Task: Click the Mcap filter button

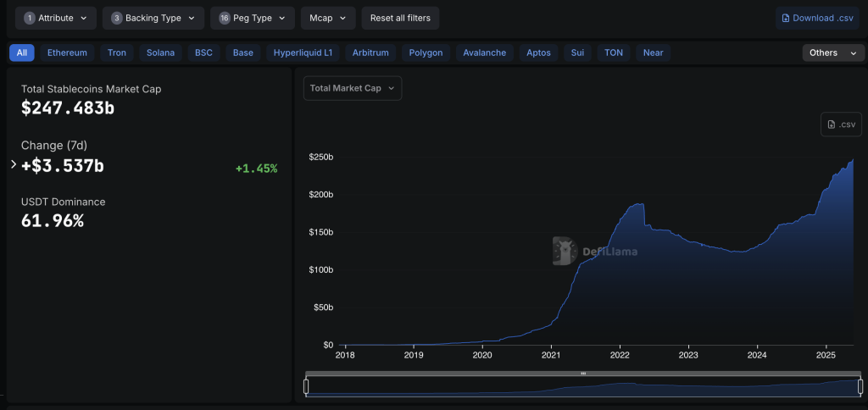Action: pyautogui.click(x=327, y=18)
